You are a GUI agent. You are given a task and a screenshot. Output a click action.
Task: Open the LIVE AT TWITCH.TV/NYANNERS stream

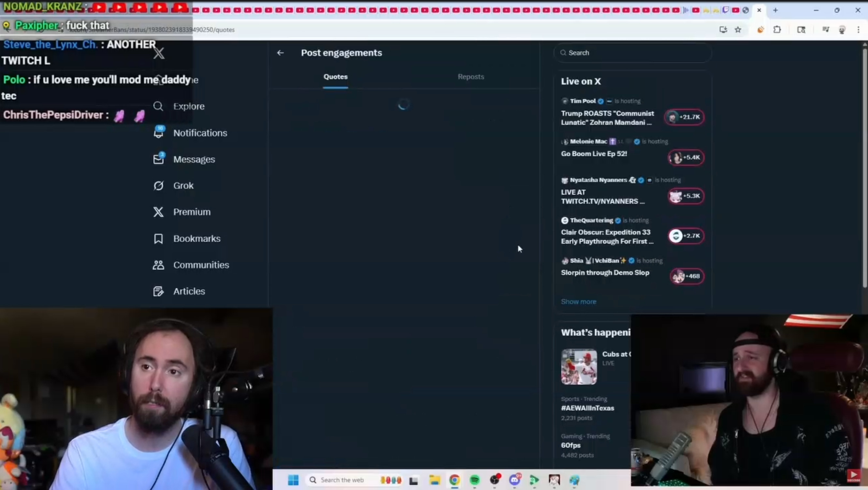(x=602, y=197)
